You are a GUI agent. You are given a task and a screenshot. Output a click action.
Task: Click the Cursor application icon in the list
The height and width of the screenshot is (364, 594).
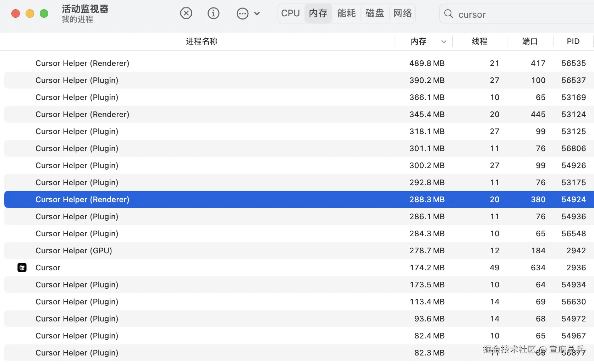click(x=22, y=268)
